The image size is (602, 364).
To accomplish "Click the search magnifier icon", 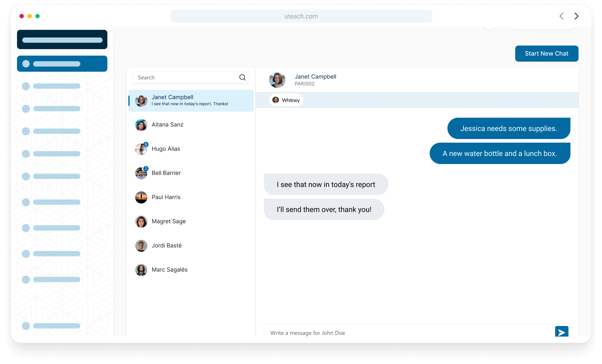I will [242, 77].
